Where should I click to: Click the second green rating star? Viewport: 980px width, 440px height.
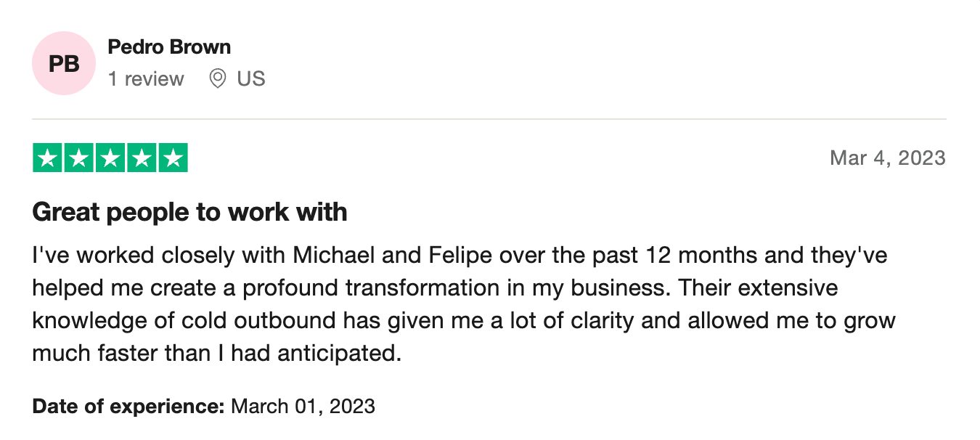tap(79, 158)
